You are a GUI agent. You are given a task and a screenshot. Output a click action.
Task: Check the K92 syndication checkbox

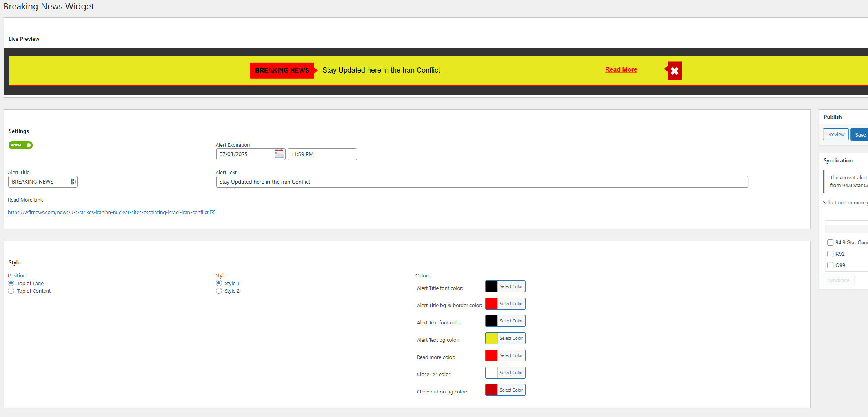point(830,254)
